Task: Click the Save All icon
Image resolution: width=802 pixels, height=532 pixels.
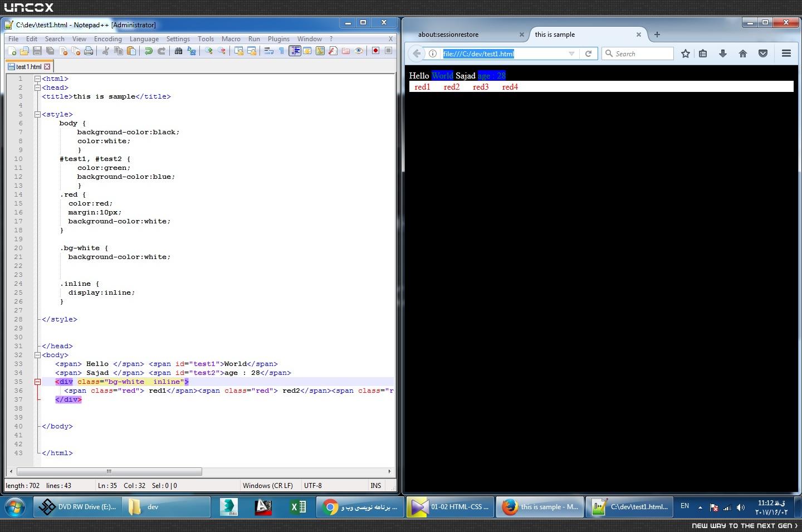Action: point(50,51)
